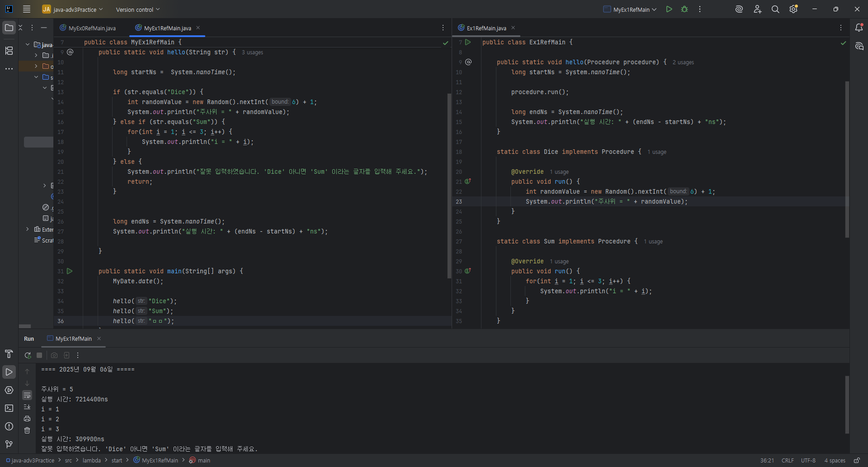Click right editor vertical scrollbar
Image resolution: width=868 pixels, height=467 pixels.
coord(847,159)
